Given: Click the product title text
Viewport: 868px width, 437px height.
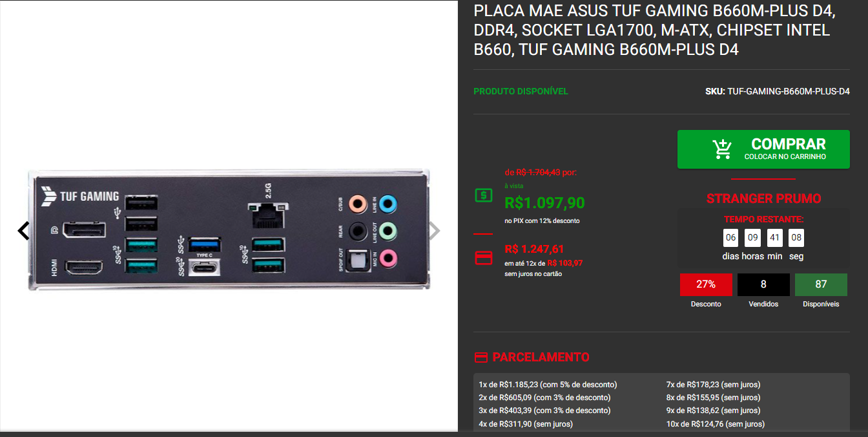Looking at the screenshot, I should [x=654, y=30].
